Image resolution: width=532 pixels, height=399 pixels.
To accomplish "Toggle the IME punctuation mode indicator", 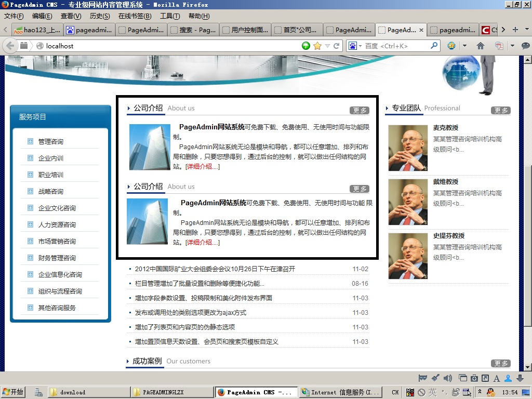I will tap(444, 393).
